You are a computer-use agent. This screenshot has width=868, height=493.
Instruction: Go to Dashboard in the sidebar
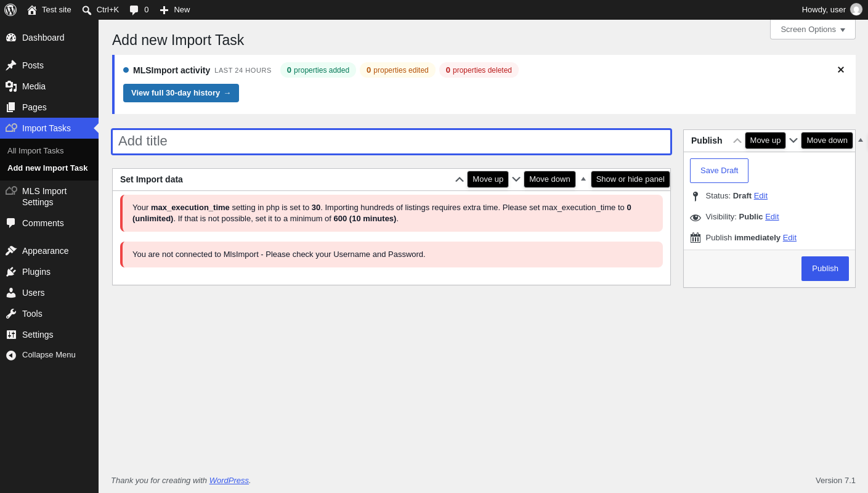click(49, 38)
